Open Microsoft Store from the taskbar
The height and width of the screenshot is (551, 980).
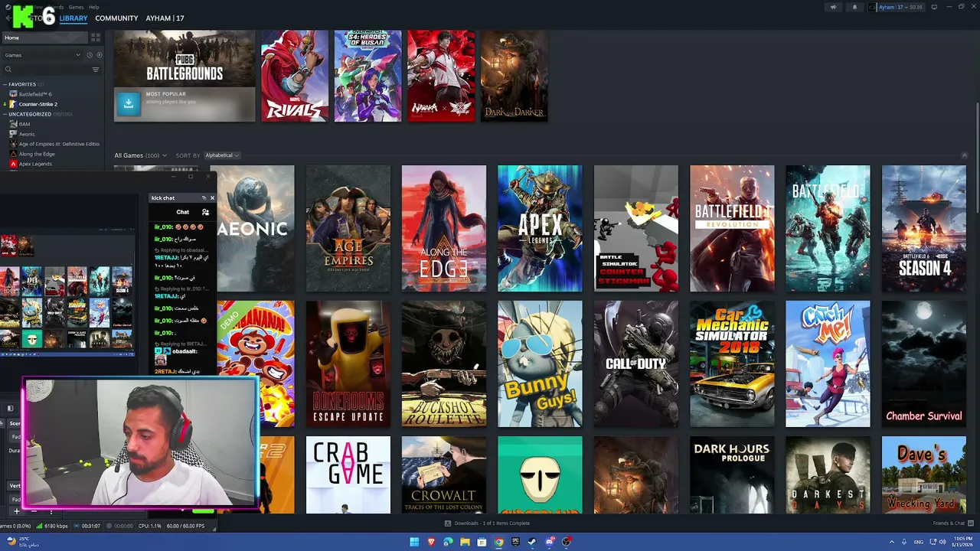(482, 542)
